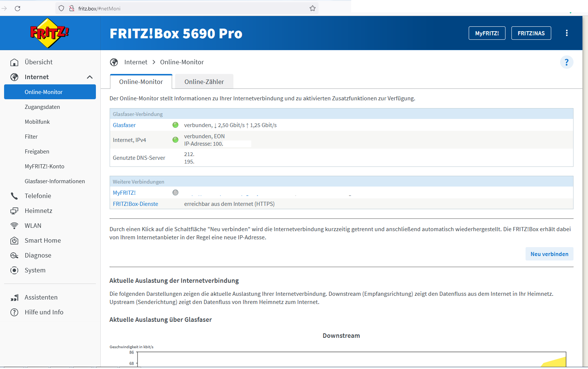Click the tracking protection shield icon
This screenshot has width=588, height=369.
click(x=61, y=8)
